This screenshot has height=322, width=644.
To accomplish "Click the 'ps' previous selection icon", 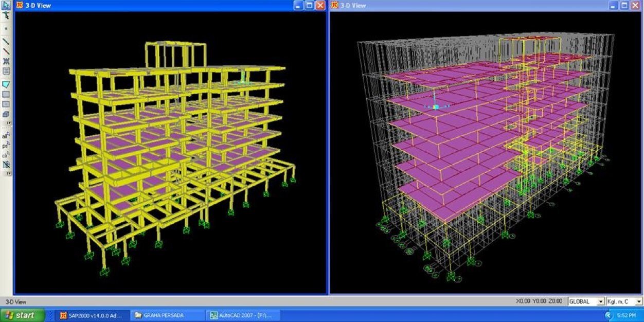I will [6, 145].
